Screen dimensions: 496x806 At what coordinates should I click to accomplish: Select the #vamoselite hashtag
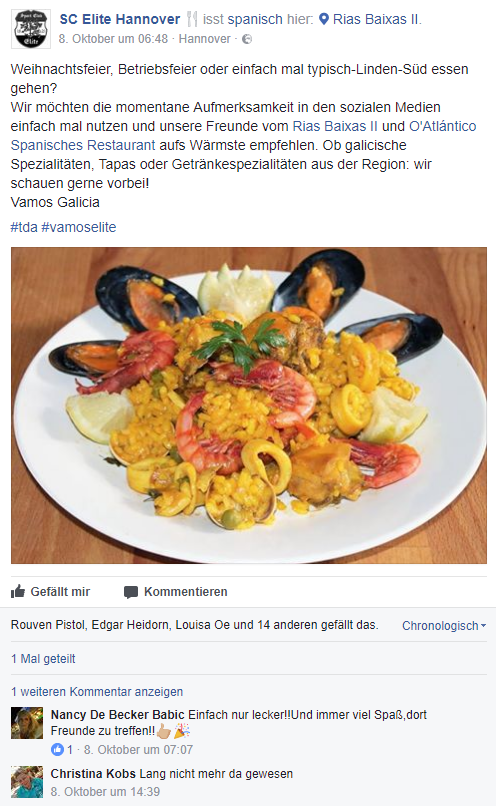[79, 227]
